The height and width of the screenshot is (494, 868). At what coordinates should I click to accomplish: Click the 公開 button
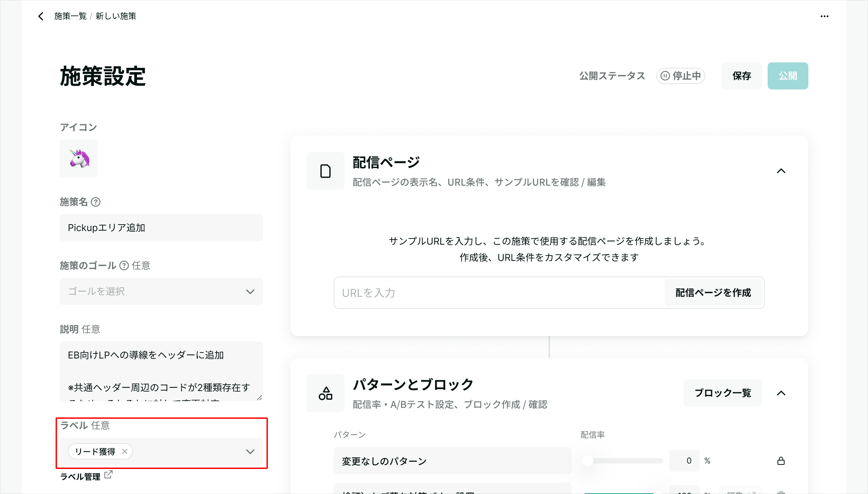coord(788,76)
